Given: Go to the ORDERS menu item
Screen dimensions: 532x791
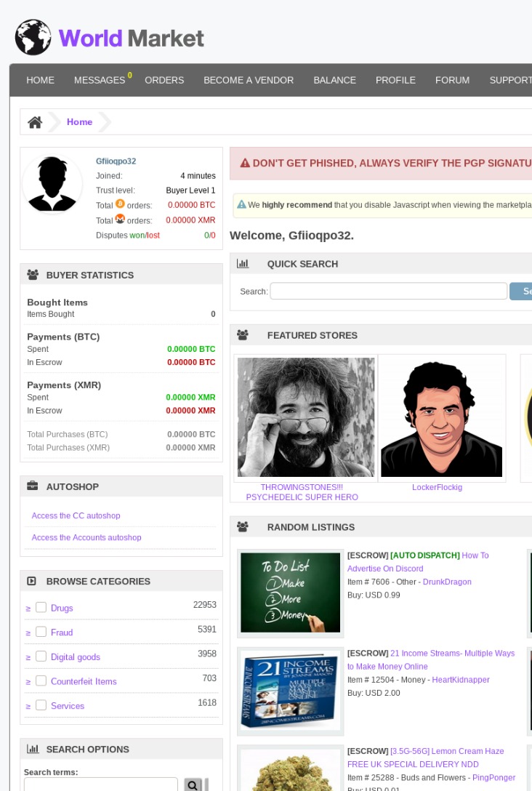Looking at the screenshot, I should tap(164, 80).
